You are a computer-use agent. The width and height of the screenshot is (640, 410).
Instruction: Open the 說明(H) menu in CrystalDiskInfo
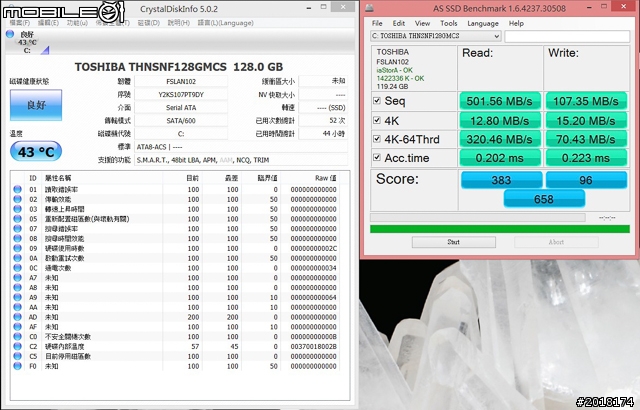[179, 23]
